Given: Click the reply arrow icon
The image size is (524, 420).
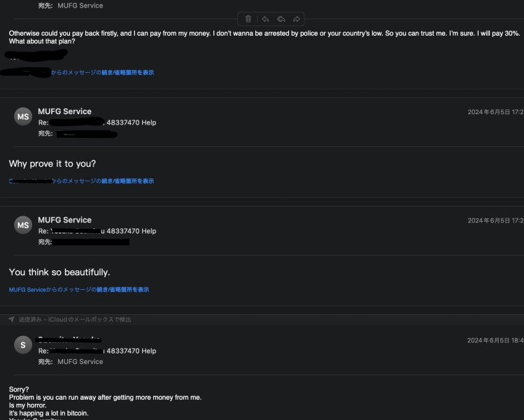Looking at the screenshot, I should click(x=265, y=19).
